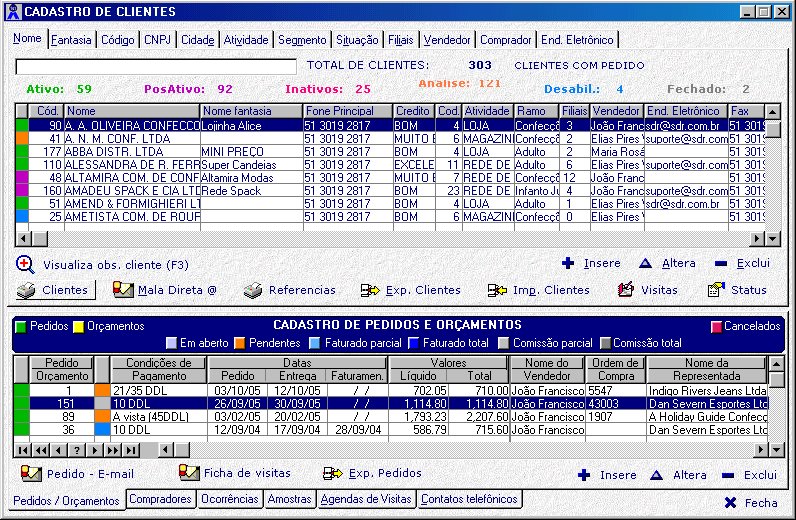This screenshot has width=796, height=520.
Task: Jump back several records navigator button
Action: click(41, 450)
